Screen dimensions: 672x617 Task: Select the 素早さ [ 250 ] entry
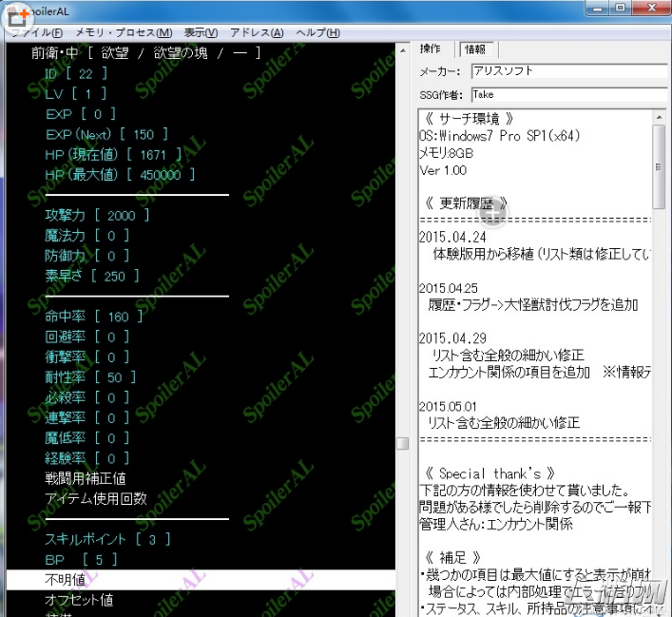tap(92, 276)
